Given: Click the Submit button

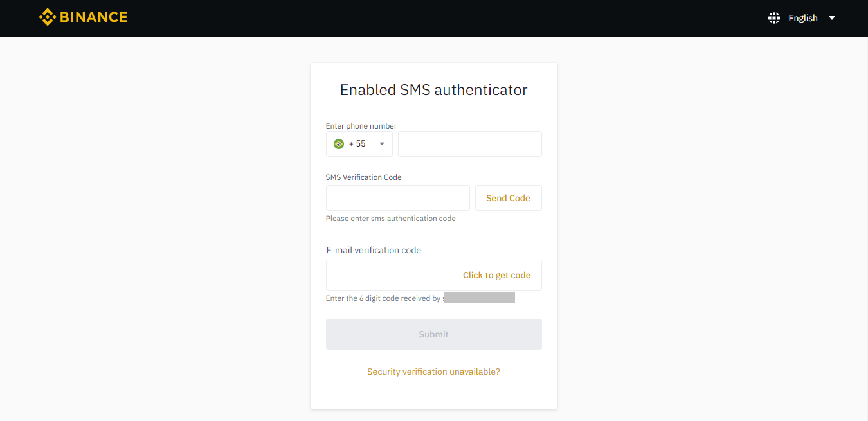Looking at the screenshot, I should point(434,334).
